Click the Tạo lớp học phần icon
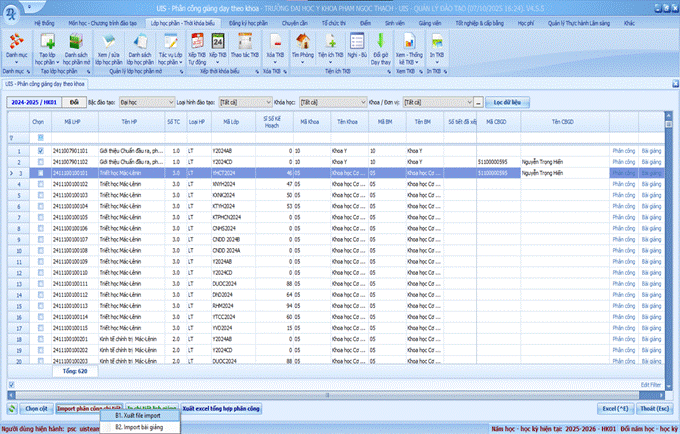This screenshot has width=680, height=434. pos(47,42)
